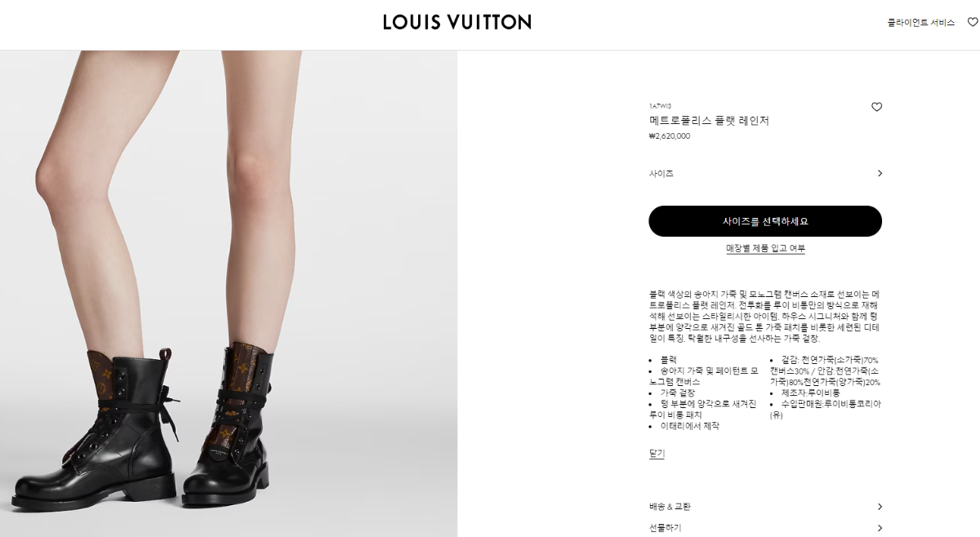Open the 선물하기 section label
Image resolution: width=980 pixels, height=537 pixels.
665,528
